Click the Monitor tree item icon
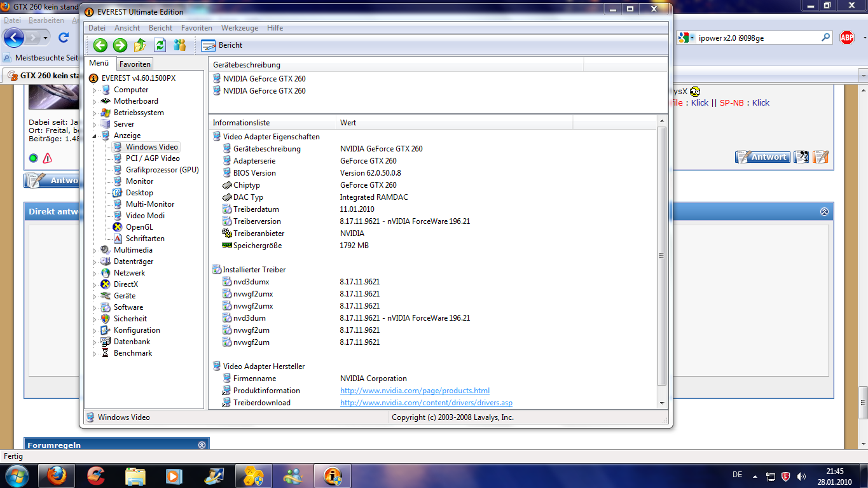This screenshot has height=488, width=868. [118, 181]
